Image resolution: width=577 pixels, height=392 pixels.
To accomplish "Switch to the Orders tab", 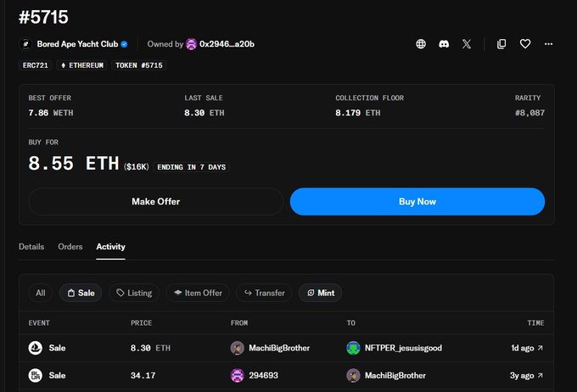I will click(70, 247).
